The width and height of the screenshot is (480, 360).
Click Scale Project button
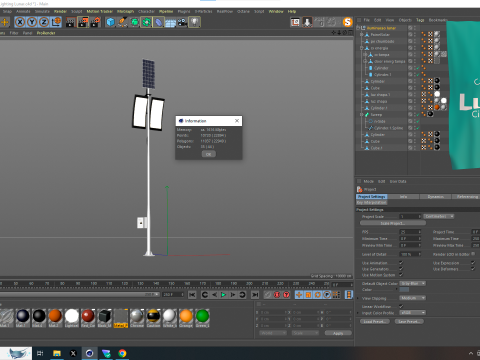(x=393, y=223)
